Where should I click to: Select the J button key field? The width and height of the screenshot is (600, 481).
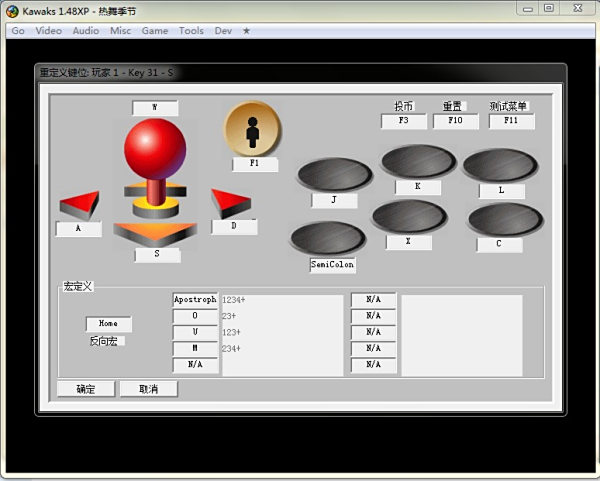pos(334,200)
